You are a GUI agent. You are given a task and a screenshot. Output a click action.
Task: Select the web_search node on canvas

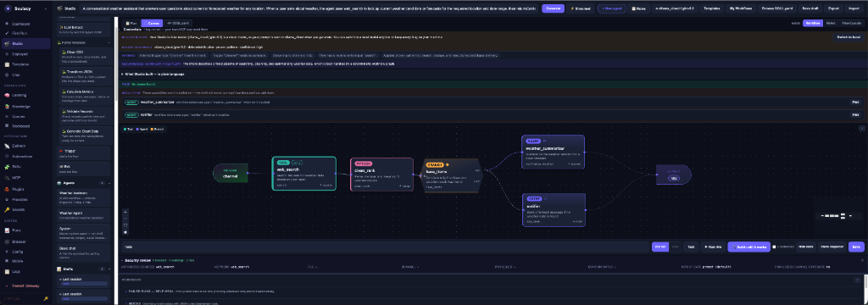pos(304,174)
